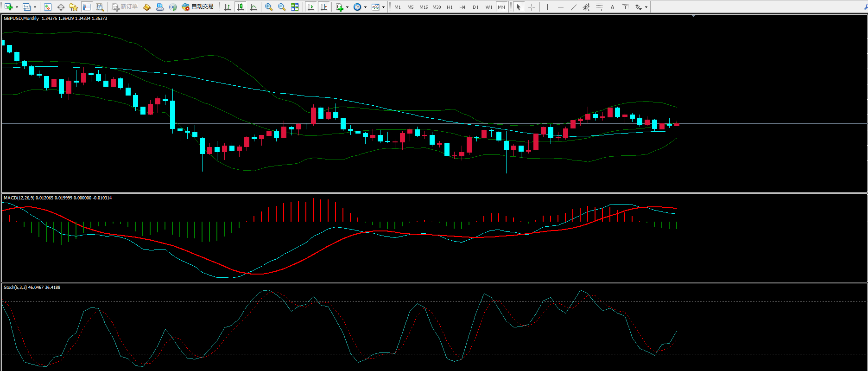Click the chart shift marker triangle
Screen dimensions: 868x371
pyautogui.click(x=693, y=16)
